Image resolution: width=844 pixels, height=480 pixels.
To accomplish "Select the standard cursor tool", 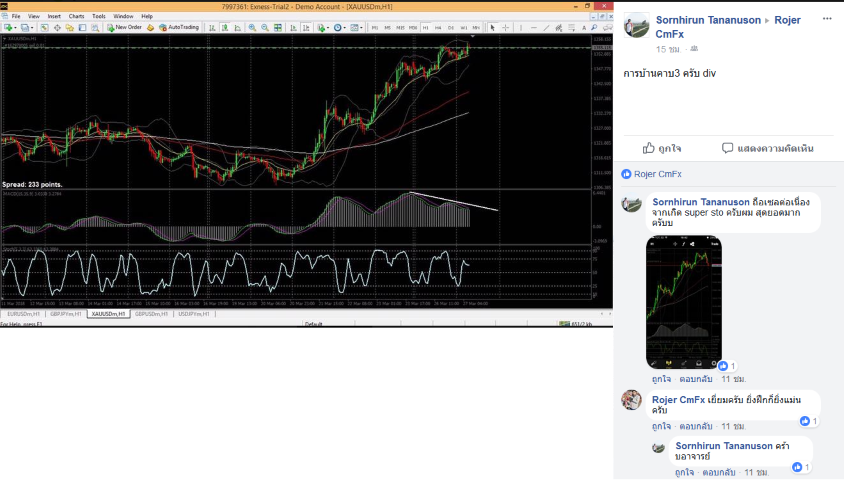I will click(493, 27).
